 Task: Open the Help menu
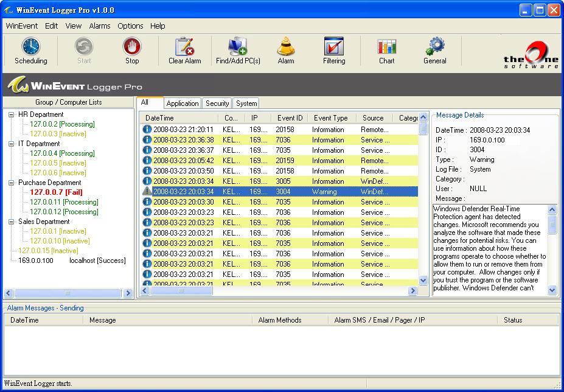coord(158,26)
